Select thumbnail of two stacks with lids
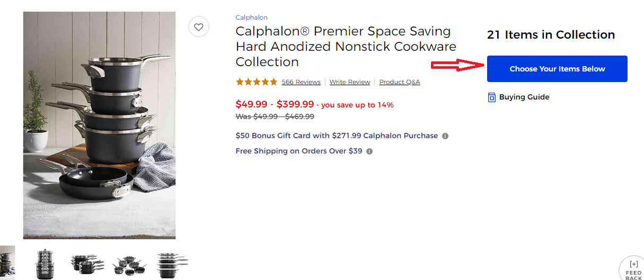This screenshot has width=644, height=280. 45,264
